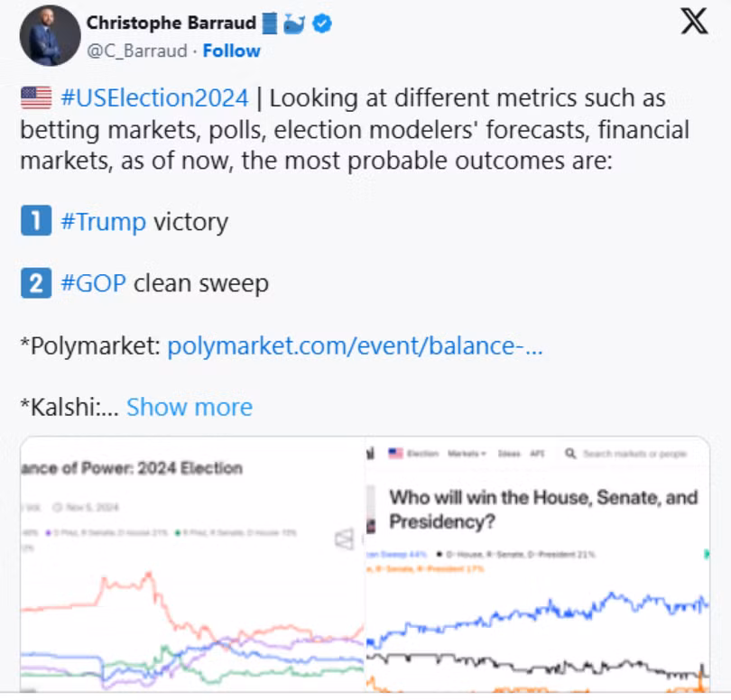Open the polymarket.com event link
This screenshot has width=731, height=700.
click(355, 345)
